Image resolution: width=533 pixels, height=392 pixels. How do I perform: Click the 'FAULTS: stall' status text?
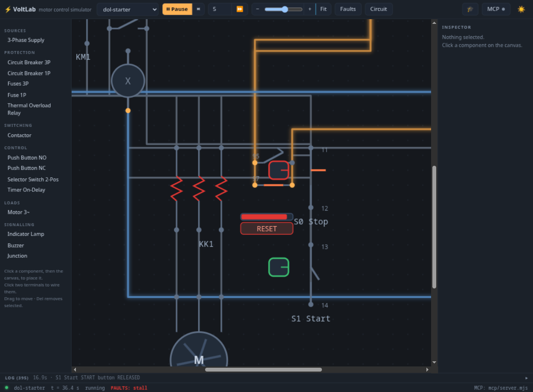[129, 388]
